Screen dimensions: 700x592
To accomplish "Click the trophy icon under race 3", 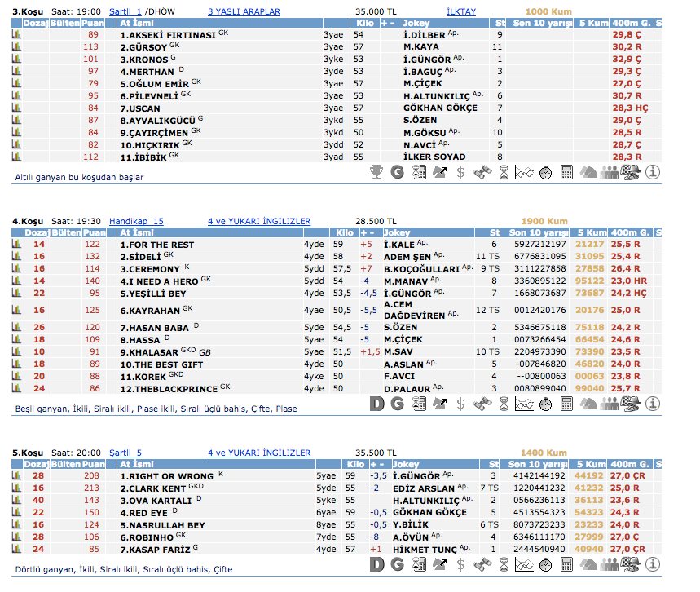I will click(376, 172).
